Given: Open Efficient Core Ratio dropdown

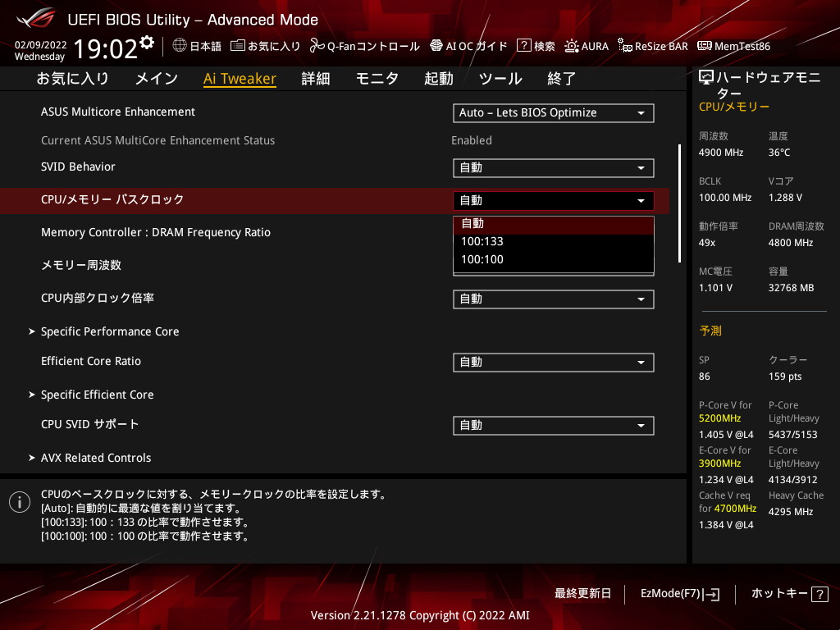Looking at the screenshot, I should coord(554,362).
